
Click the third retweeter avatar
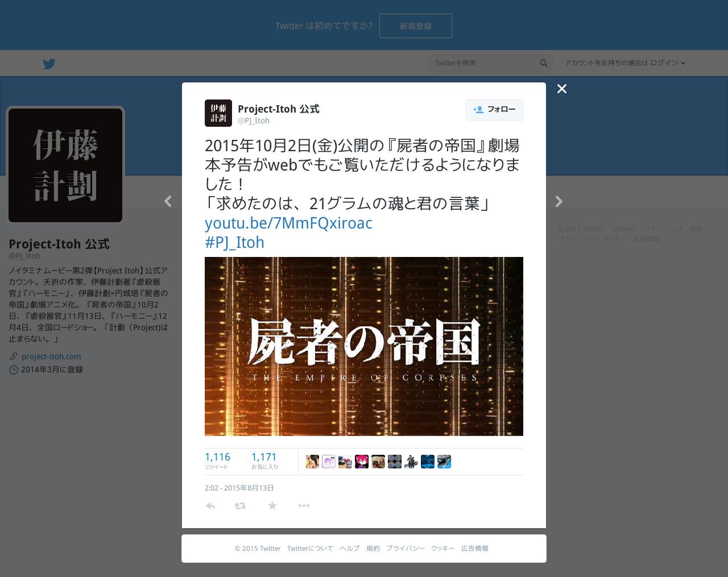[x=345, y=462]
